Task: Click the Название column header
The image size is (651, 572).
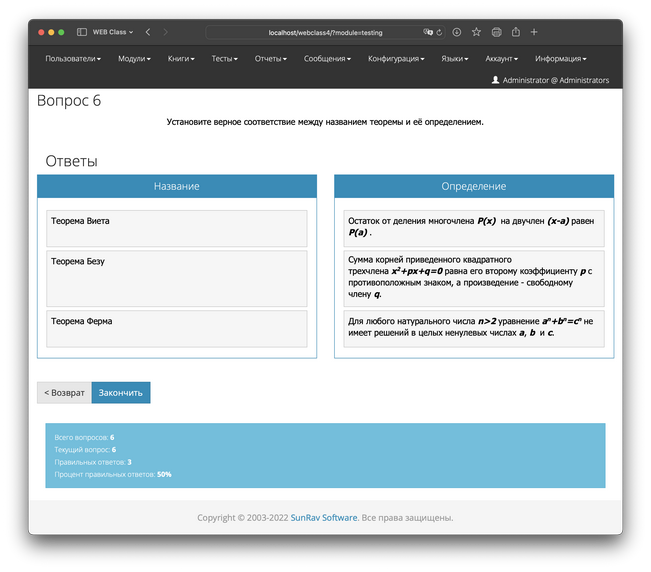Action: coord(177,186)
